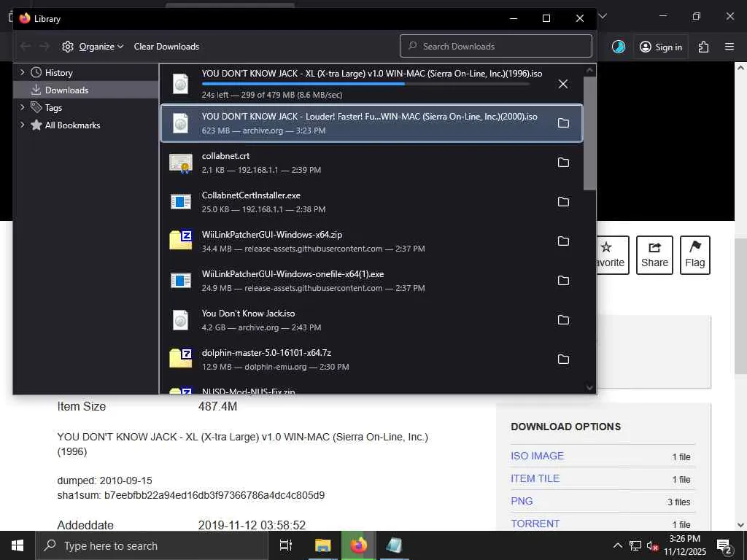
Task: Open folder for dolphin-master-5.0-16101-x64.7z
Action: pos(563,359)
